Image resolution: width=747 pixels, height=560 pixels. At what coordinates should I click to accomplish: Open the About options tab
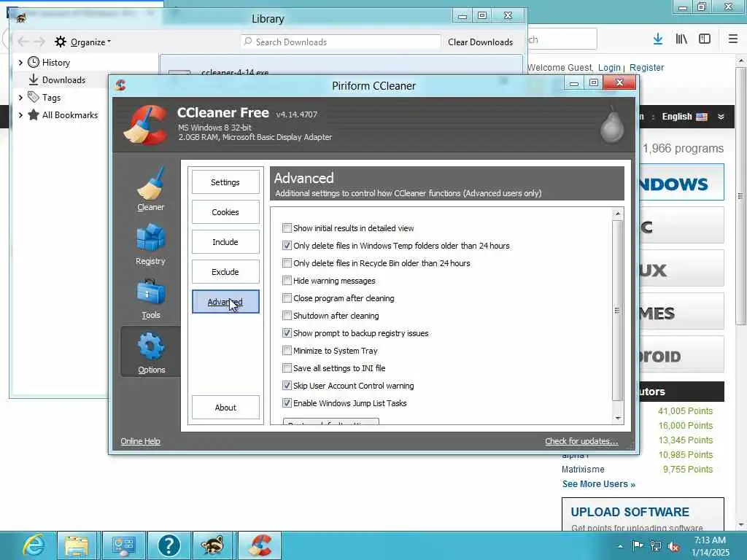click(225, 408)
